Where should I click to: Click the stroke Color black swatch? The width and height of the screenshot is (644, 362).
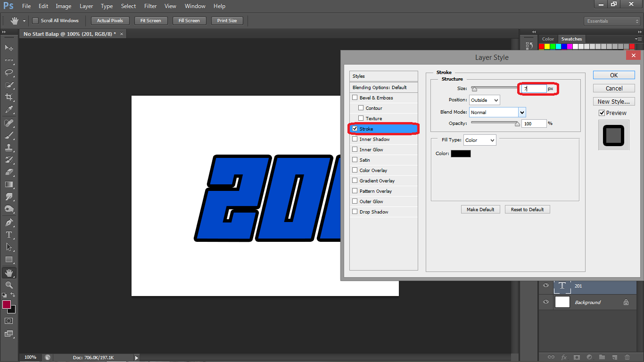point(461,153)
